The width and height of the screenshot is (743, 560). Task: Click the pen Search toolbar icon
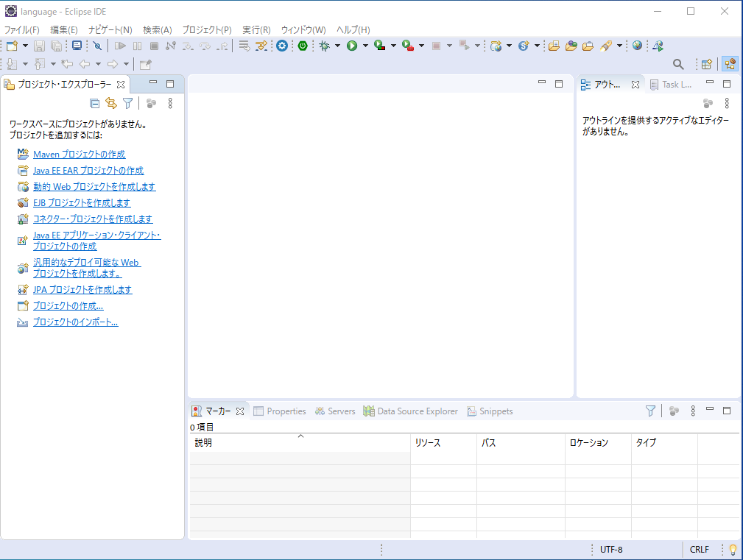(x=605, y=46)
